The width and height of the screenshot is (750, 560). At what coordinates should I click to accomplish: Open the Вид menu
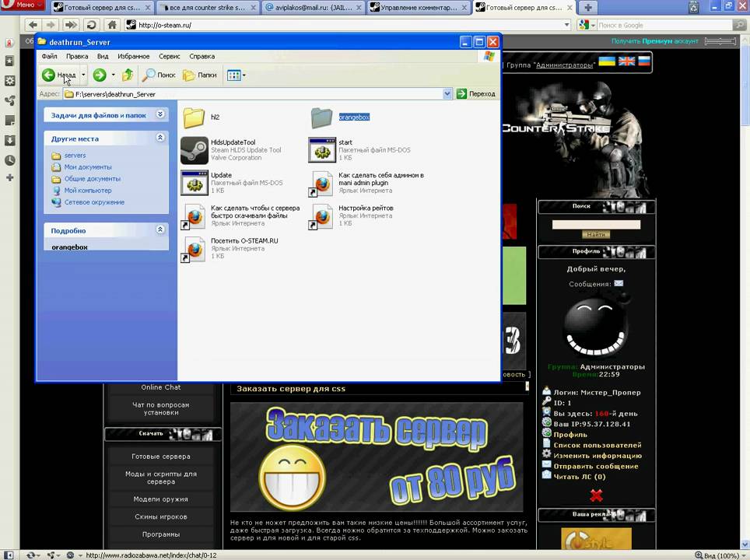coord(103,57)
